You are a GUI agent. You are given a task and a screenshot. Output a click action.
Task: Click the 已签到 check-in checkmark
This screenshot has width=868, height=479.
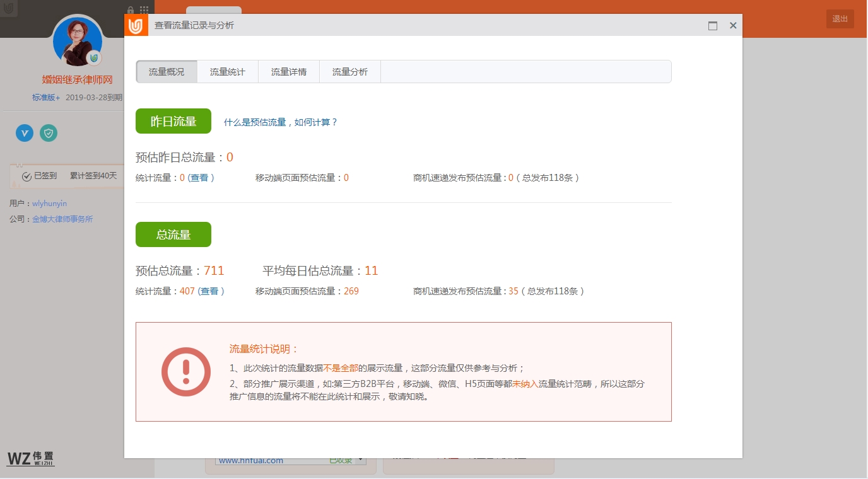point(26,176)
